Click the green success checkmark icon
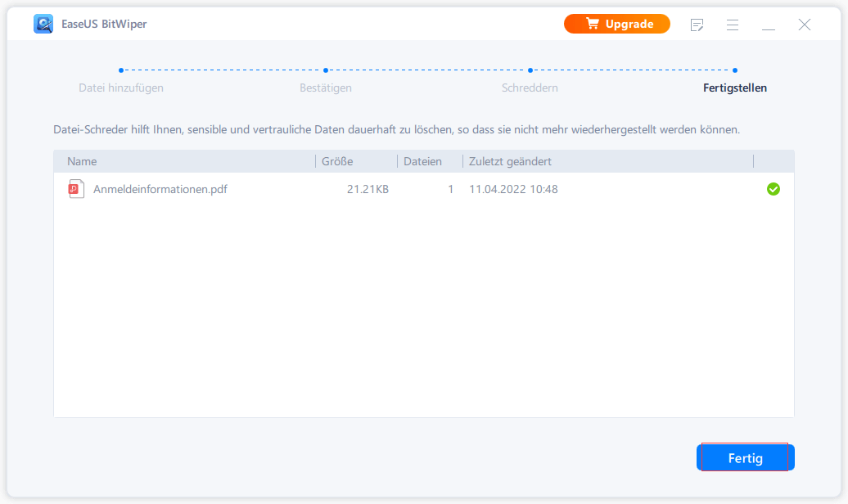Screen dimensions: 848x504 pos(774,189)
